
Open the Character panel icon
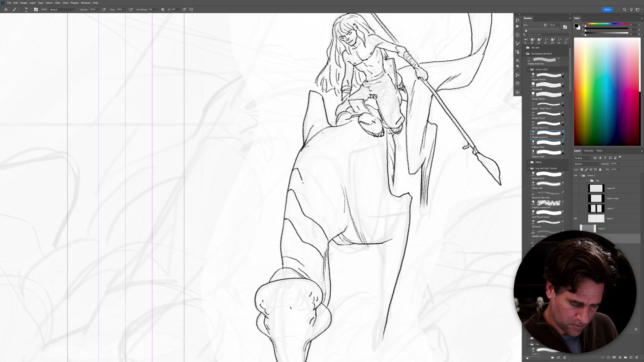pos(518,60)
